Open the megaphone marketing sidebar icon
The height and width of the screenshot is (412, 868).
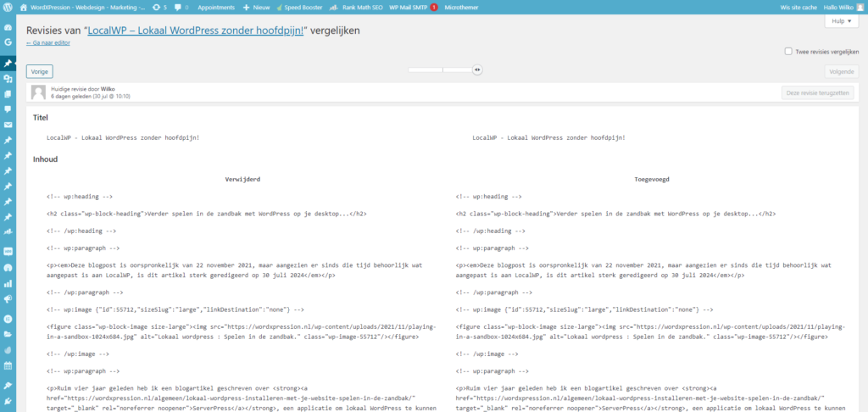tap(8, 299)
